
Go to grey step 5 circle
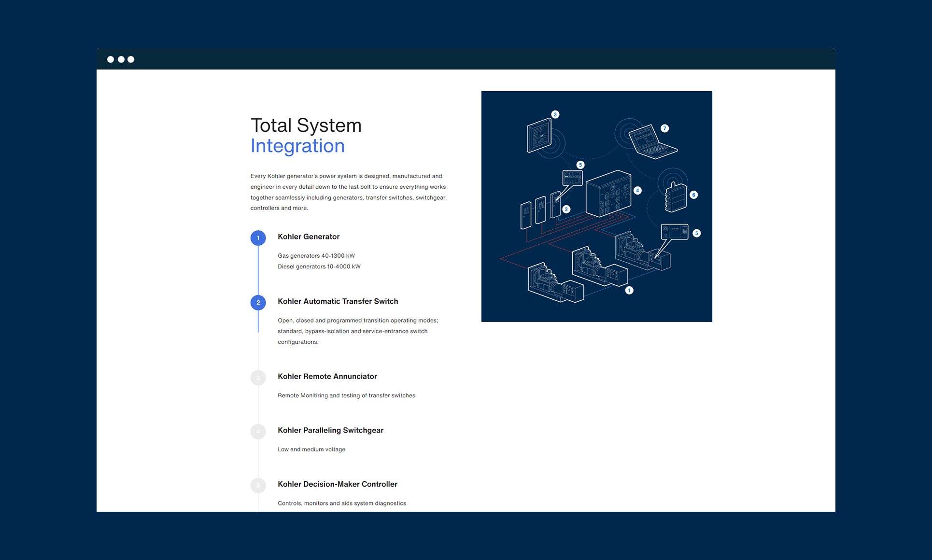[x=258, y=485]
